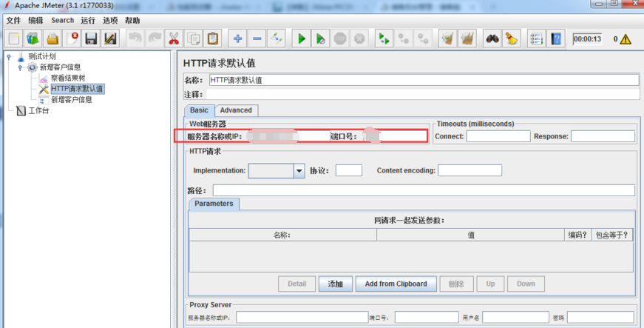
Task: Save the test plan with floppy icon
Action: point(91,39)
